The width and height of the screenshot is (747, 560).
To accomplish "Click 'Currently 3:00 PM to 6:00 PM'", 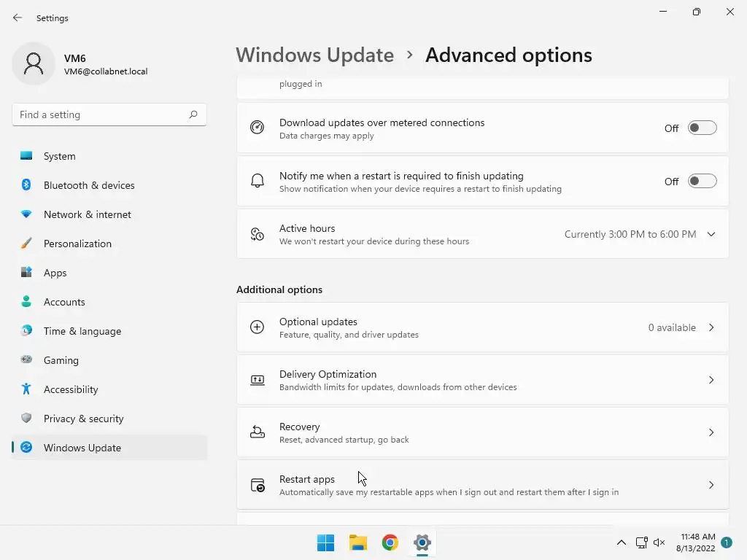I will pos(630,234).
